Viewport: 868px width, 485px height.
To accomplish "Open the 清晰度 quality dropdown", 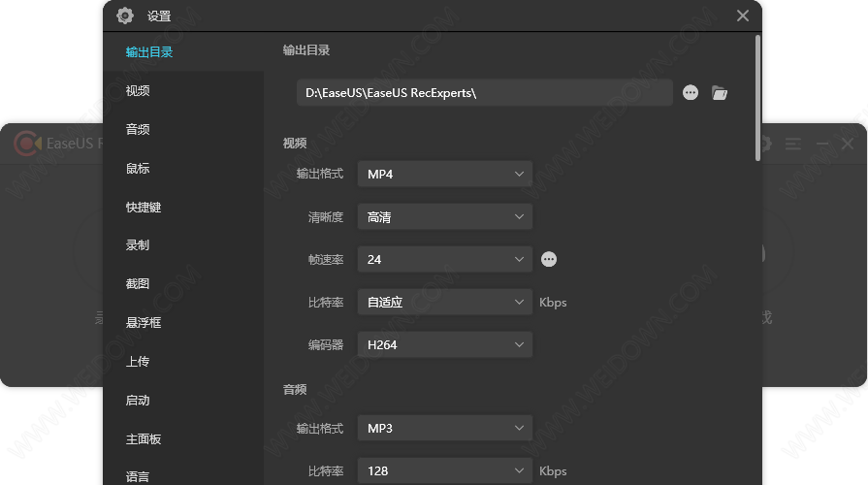I will 444,217.
